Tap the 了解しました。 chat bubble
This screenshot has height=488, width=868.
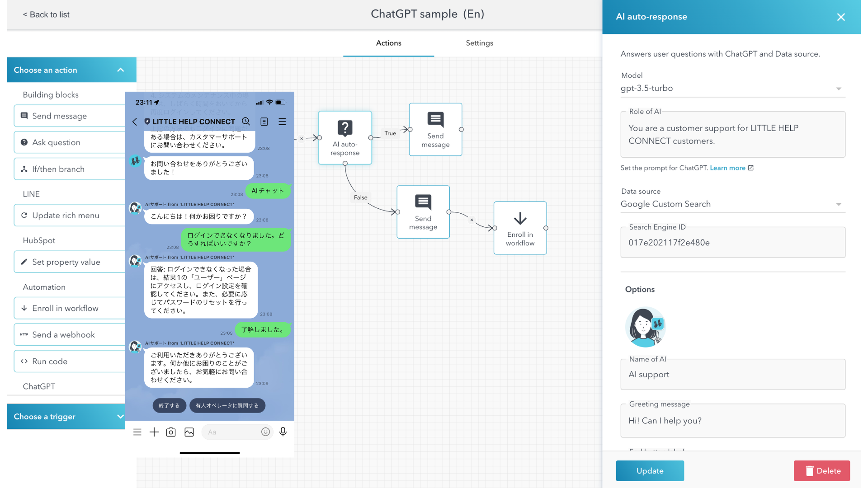263,329
